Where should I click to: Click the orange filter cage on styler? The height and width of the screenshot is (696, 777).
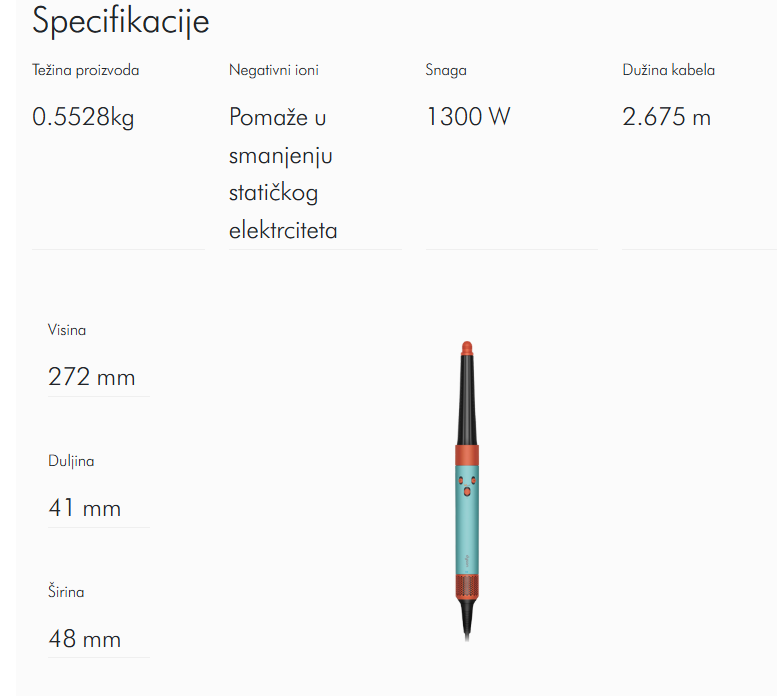[467, 587]
